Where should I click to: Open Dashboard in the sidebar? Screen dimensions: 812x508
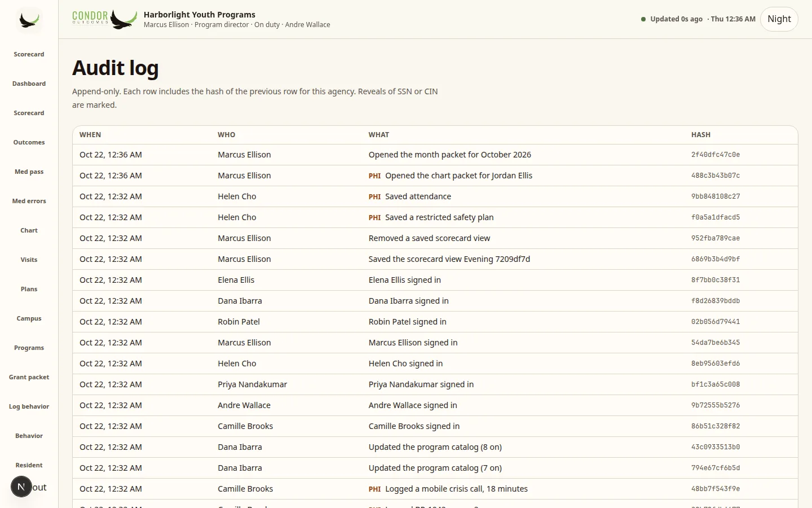coord(29,84)
